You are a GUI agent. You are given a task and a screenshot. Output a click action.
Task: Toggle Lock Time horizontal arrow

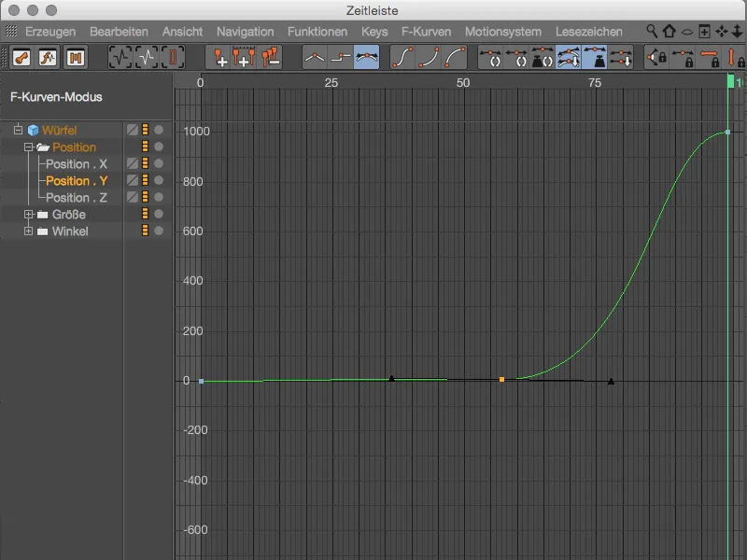click(x=709, y=58)
